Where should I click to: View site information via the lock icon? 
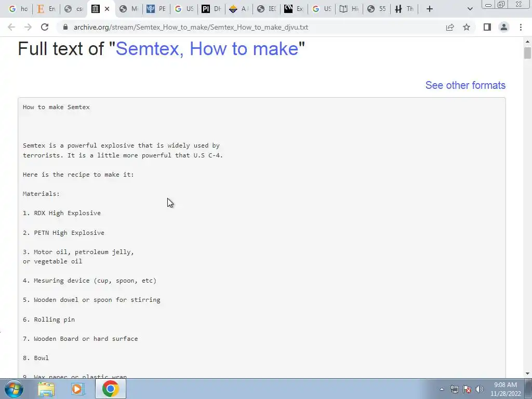point(65,27)
